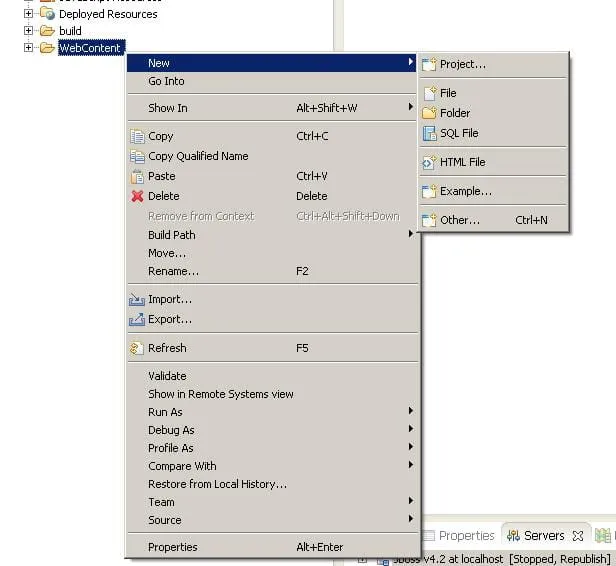This screenshot has height=566, width=616.
Task: Select WebContent folder label in tree
Action: pyautogui.click(x=90, y=48)
